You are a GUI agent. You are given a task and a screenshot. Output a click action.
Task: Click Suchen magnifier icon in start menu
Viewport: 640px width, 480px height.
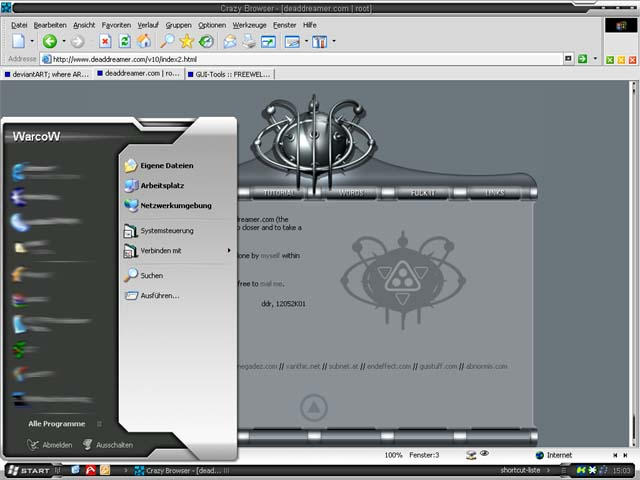pos(131,276)
